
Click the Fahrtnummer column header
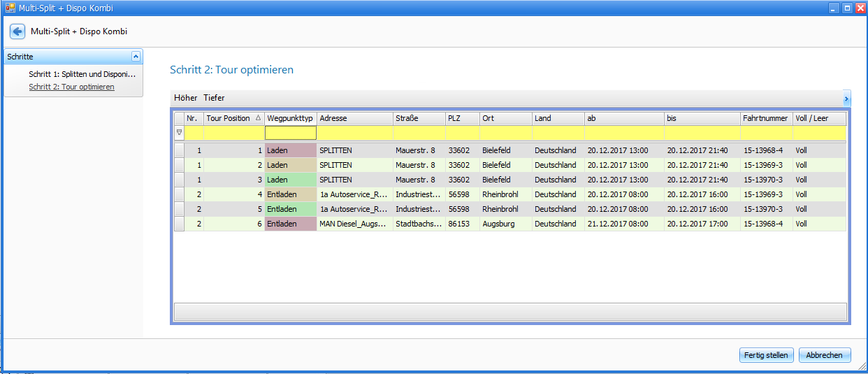coord(766,119)
